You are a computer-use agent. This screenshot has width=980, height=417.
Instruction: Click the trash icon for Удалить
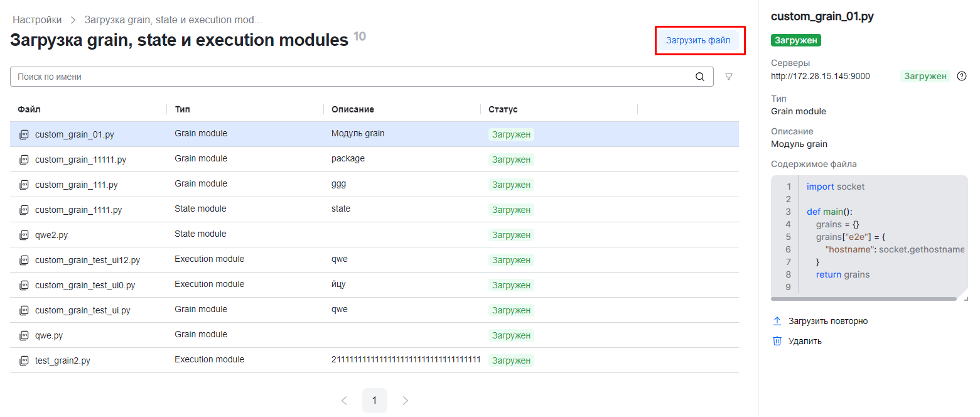(777, 341)
